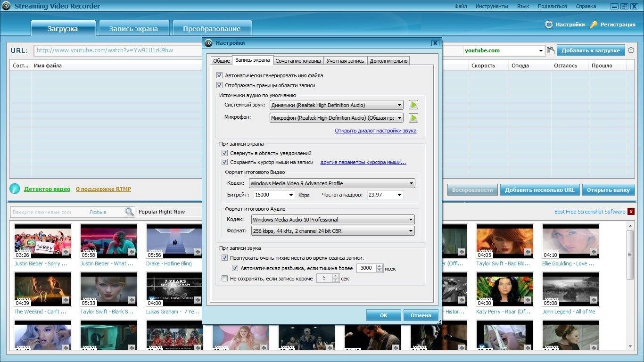Confirm settings with OK button
Screen dimensions: 644x362
point(383,315)
